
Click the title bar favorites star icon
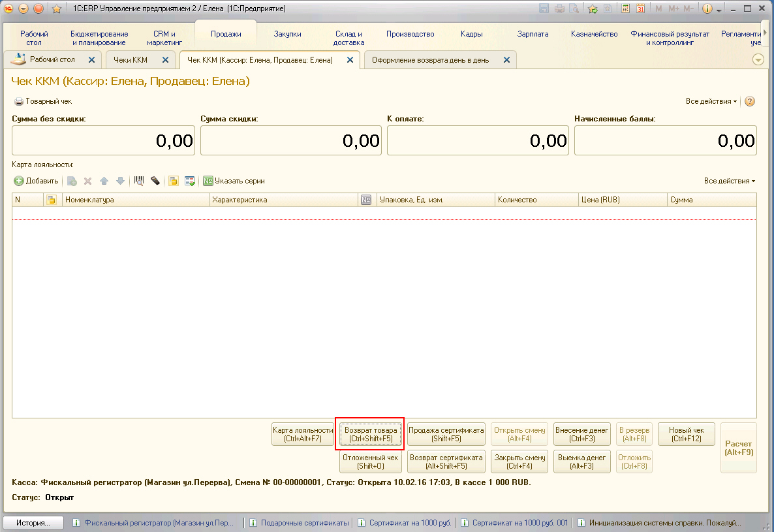(57, 9)
